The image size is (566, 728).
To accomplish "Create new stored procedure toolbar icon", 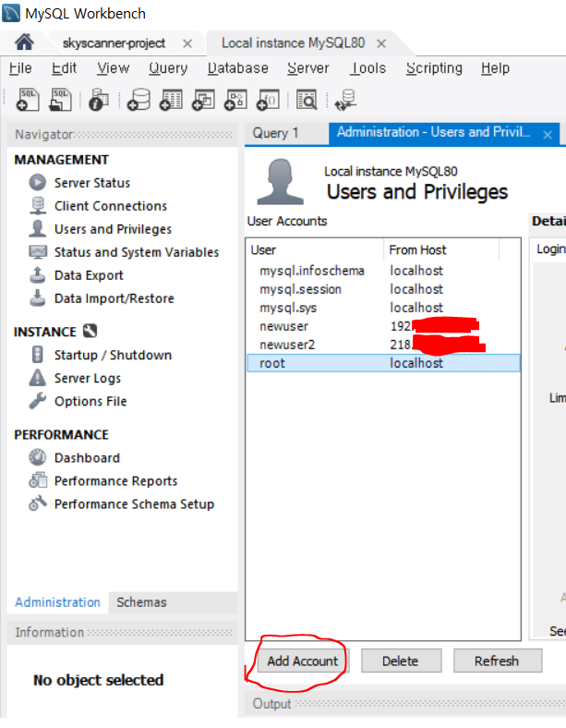I will point(235,100).
